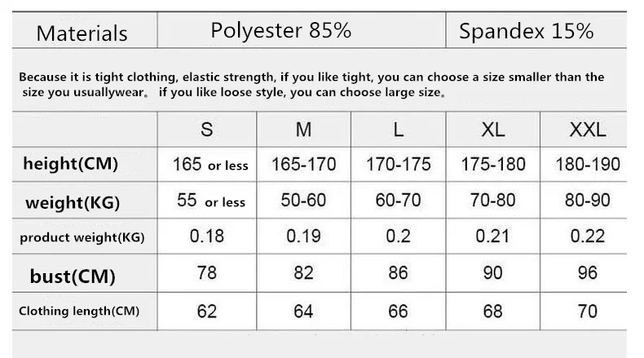644x358 pixels.
Task: Click the 60-70 weight cell
Action: click(398, 200)
